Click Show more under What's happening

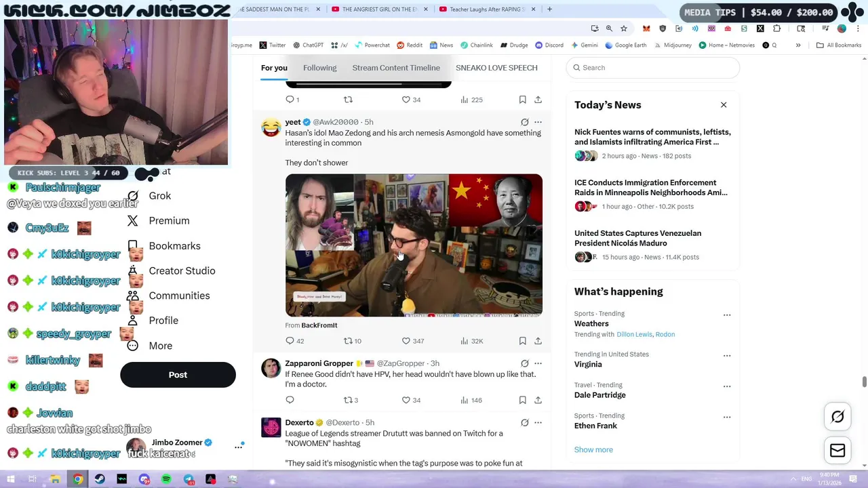pyautogui.click(x=593, y=450)
